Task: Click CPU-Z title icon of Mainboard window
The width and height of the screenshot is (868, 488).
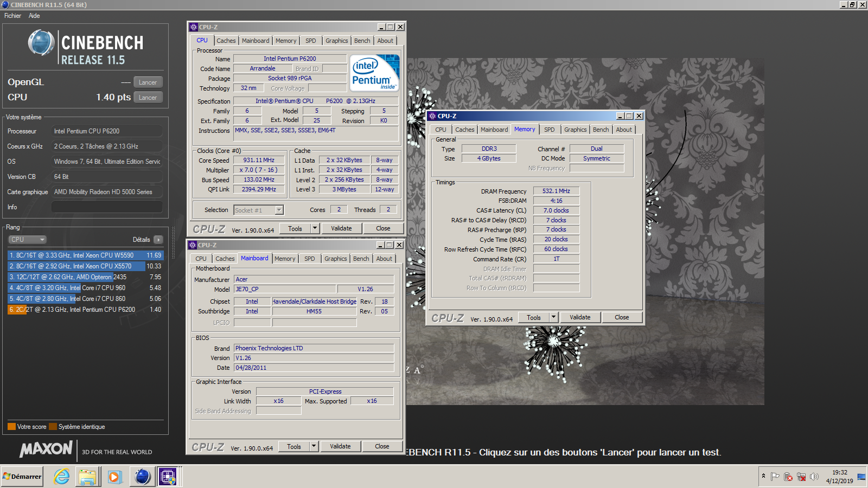Action: point(193,245)
